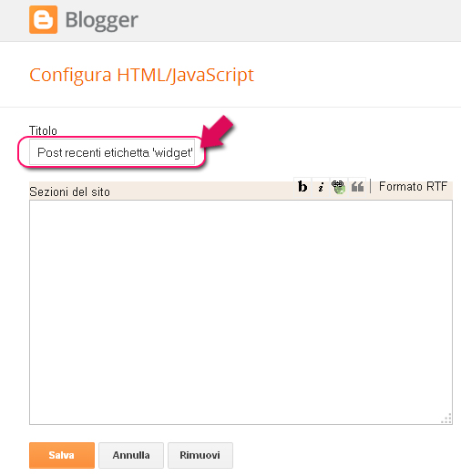Click the pink arrow annotation

[217, 132]
